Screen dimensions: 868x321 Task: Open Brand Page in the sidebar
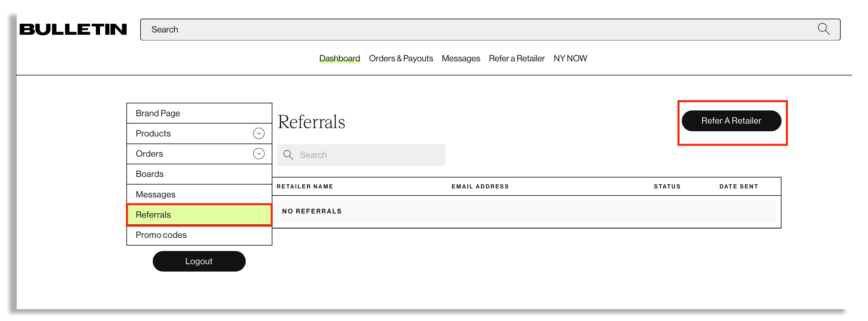pos(158,113)
